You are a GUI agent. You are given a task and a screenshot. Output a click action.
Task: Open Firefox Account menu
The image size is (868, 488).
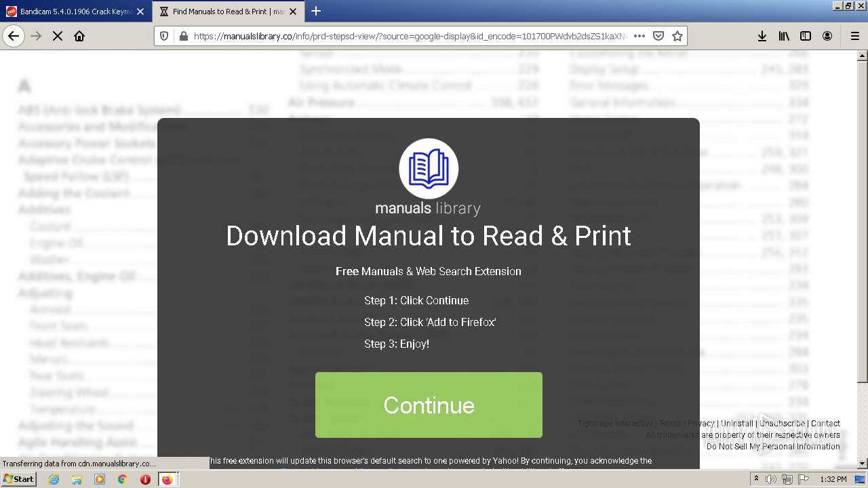[827, 36]
